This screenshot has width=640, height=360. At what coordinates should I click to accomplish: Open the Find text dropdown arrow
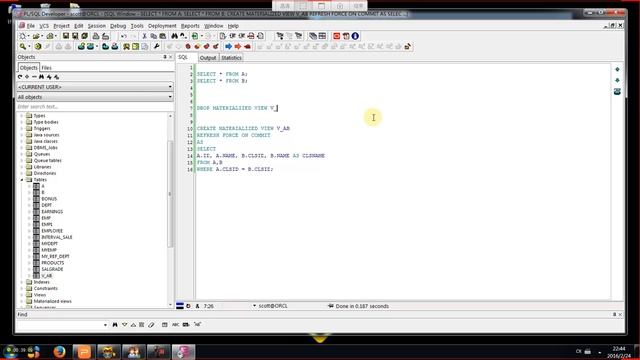pyautogui.click(x=105, y=325)
